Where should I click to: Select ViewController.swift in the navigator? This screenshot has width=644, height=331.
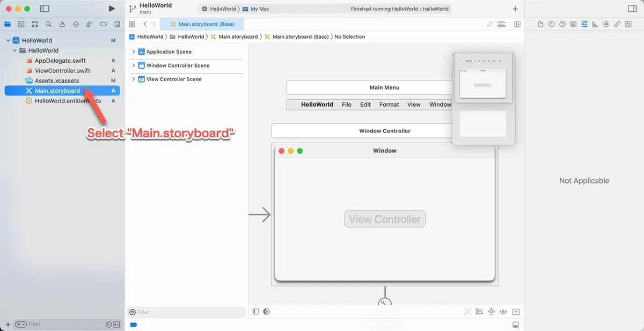(62, 71)
